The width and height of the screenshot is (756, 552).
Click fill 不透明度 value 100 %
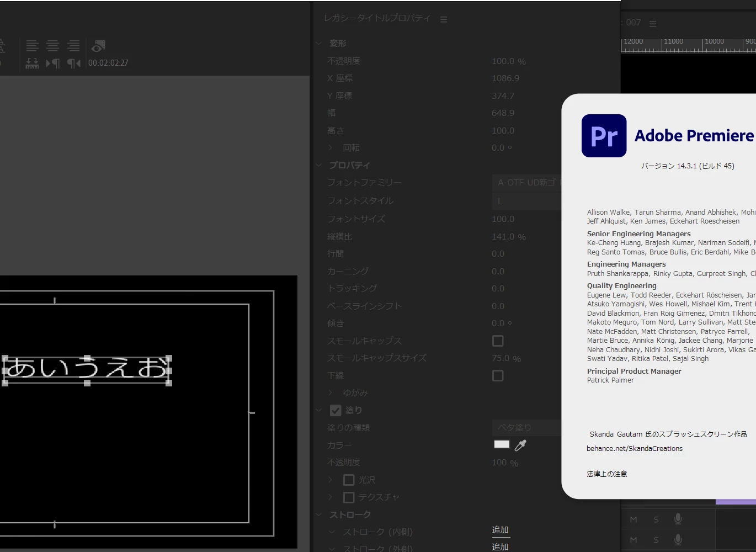point(505,463)
